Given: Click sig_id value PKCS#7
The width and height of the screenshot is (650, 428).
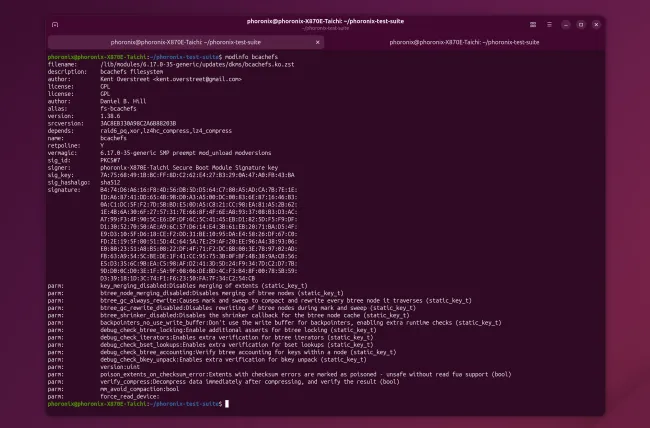Looking at the screenshot, I should [x=110, y=160].
